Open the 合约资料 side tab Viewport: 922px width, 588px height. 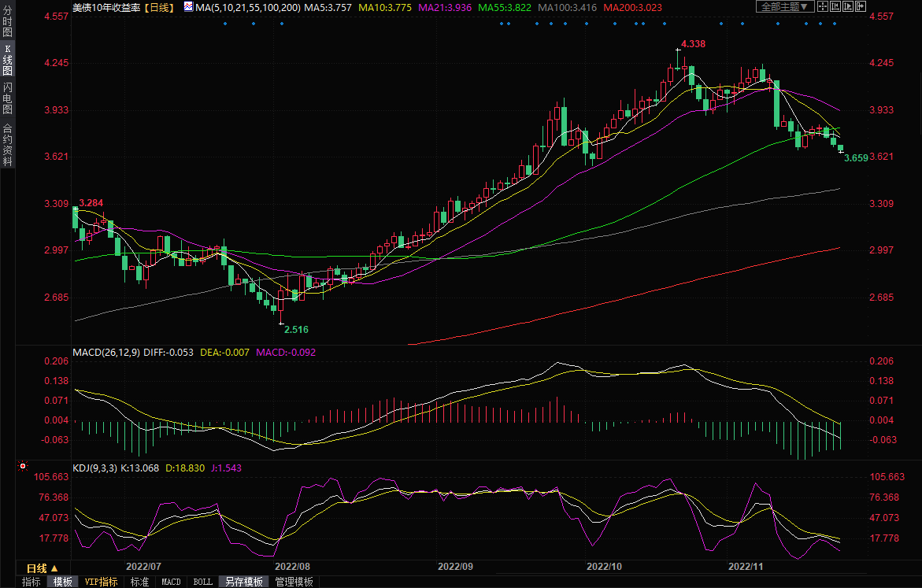point(7,144)
